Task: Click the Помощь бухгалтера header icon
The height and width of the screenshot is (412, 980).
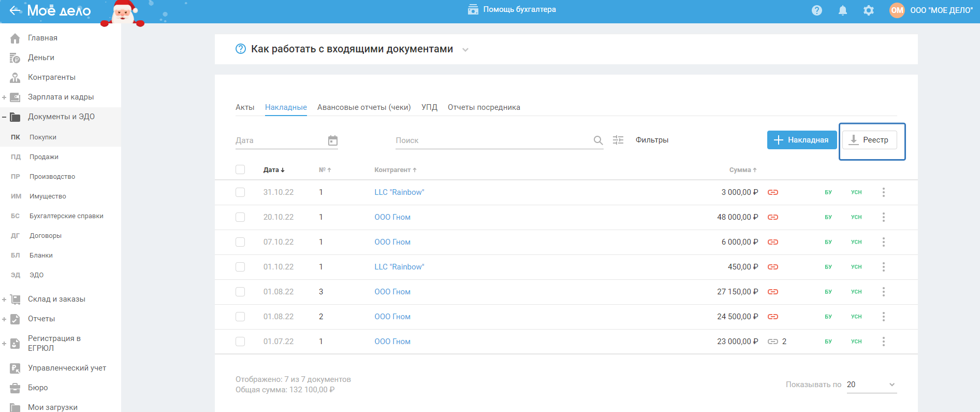Action: pos(473,9)
